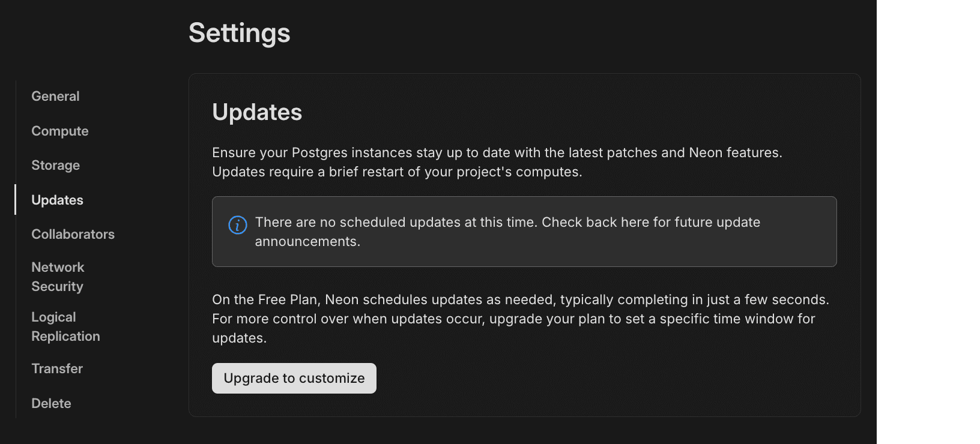
Task: Click the Free Plan description text
Action: point(520,319)
